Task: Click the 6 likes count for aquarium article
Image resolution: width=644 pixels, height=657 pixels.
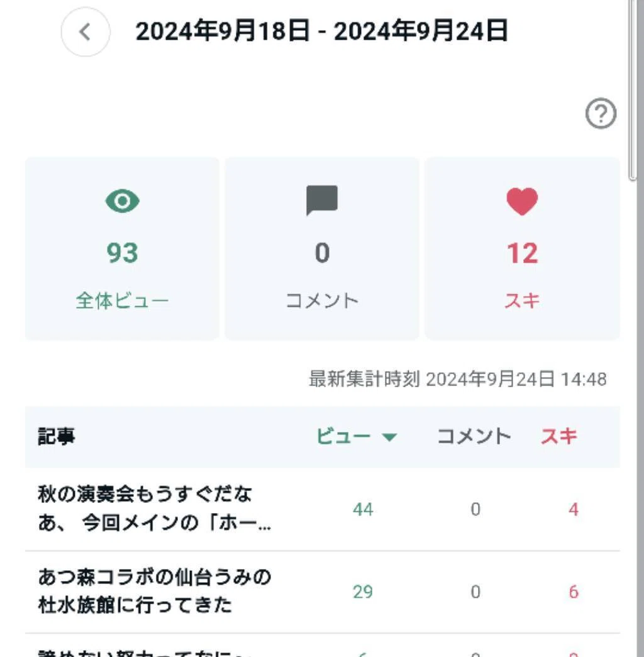Action: [x=574, y=592]
